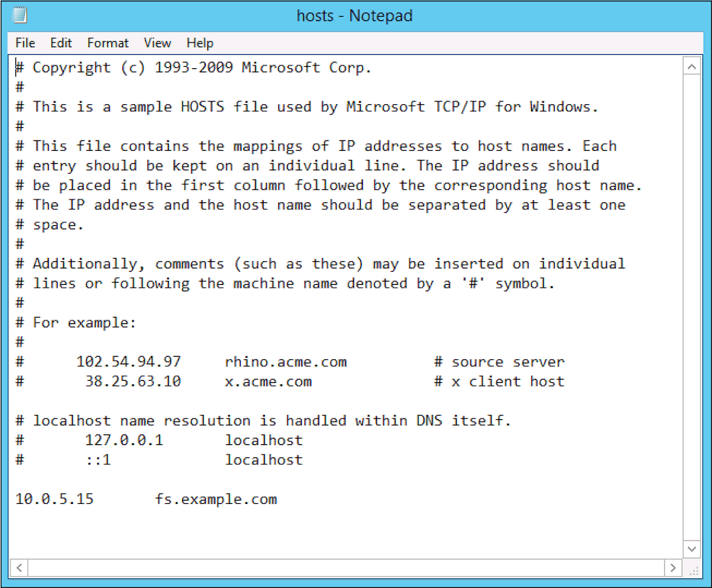
Task: Click the rhino.acme.com example hostname
Action: click(x=286, y=362)
